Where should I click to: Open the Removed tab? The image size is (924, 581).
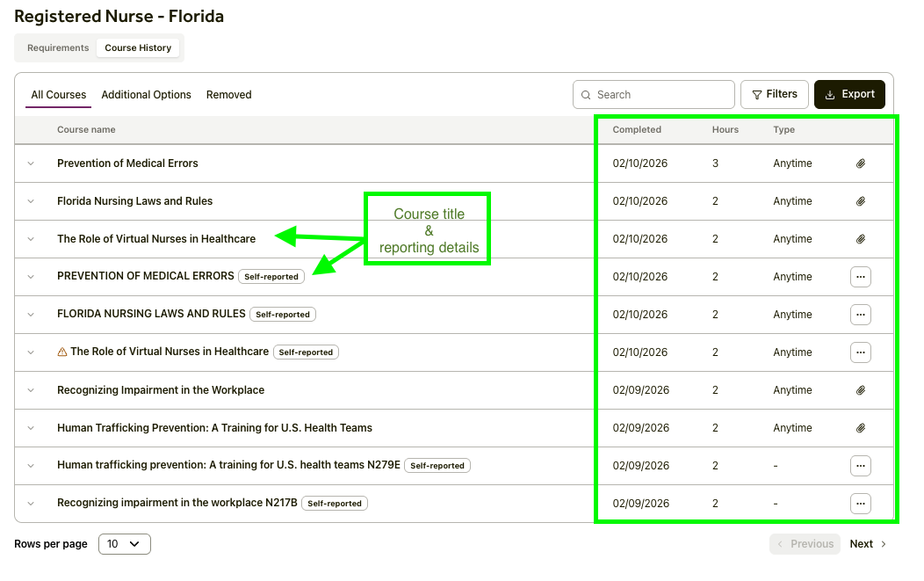[228, 95]
